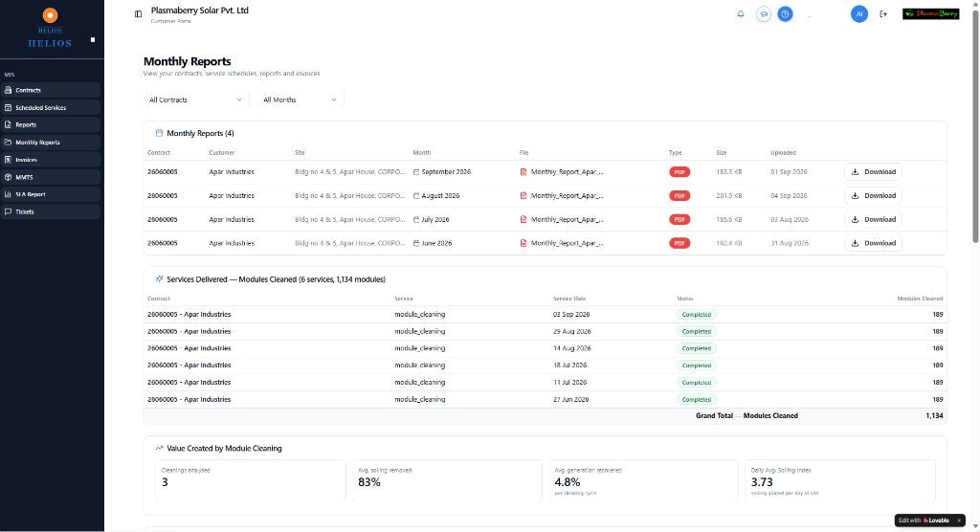The image size is (980, 532).
Task: Open the notifications bell
Action: tap(741, 13)
